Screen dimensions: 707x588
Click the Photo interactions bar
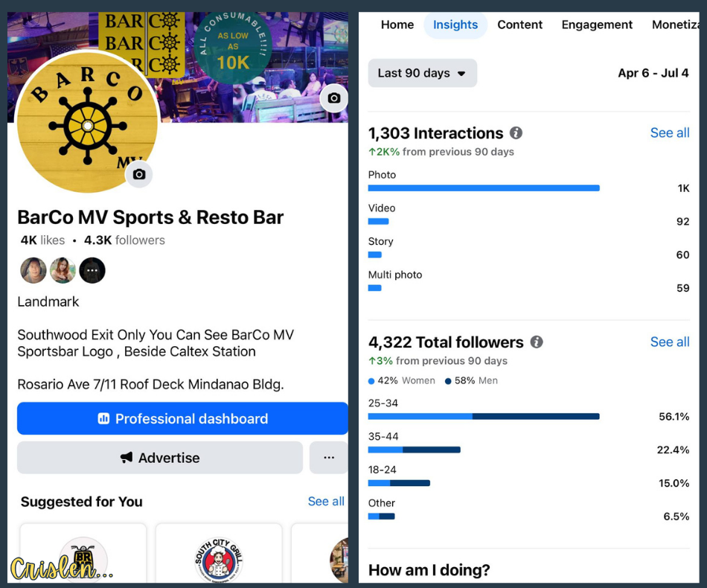point(484,188)
